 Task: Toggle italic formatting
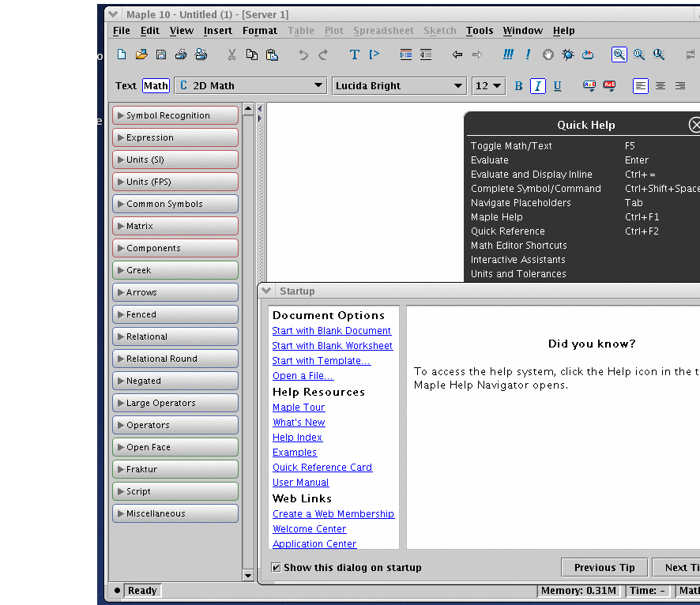538,85
